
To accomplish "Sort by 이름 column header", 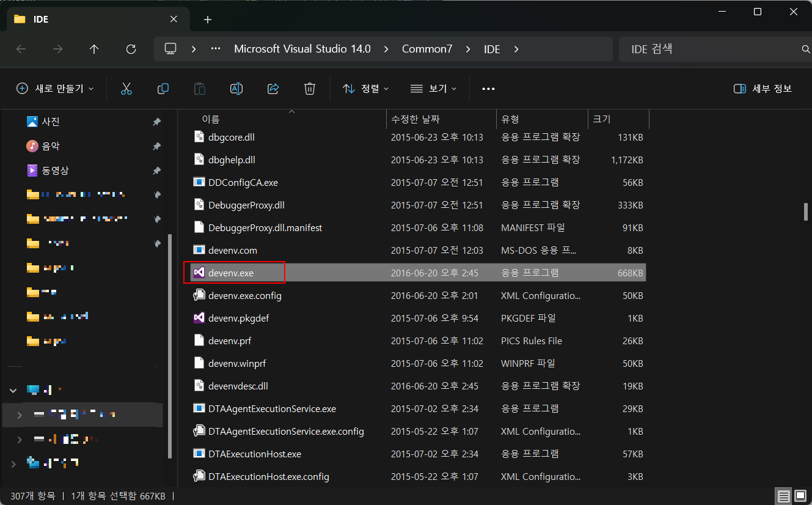I will pos(211,119).
